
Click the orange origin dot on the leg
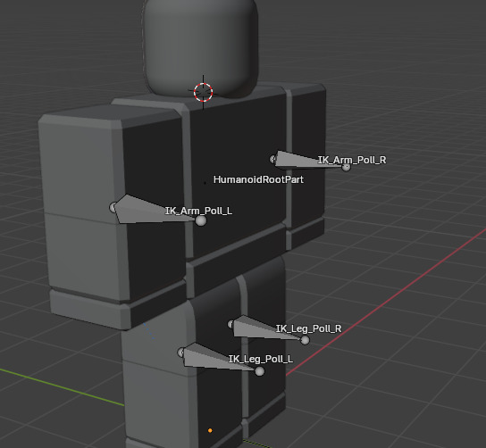pos(210,430)
